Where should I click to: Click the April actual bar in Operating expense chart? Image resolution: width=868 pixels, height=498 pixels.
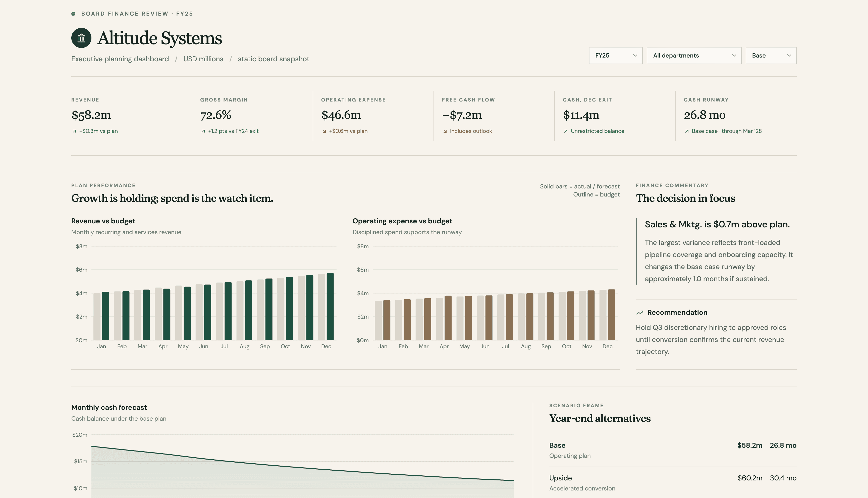pos(448,318)
